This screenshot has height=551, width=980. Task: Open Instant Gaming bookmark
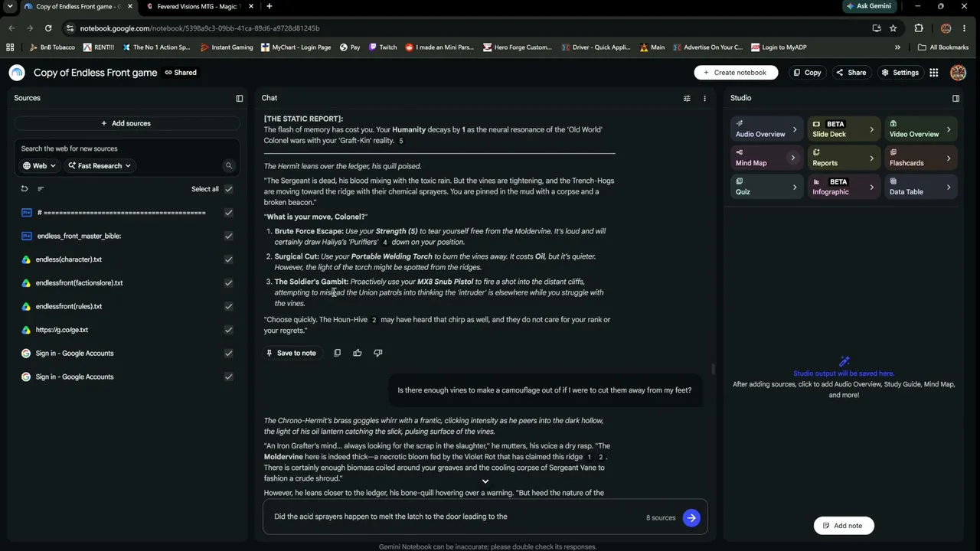(x=227, y=47)
